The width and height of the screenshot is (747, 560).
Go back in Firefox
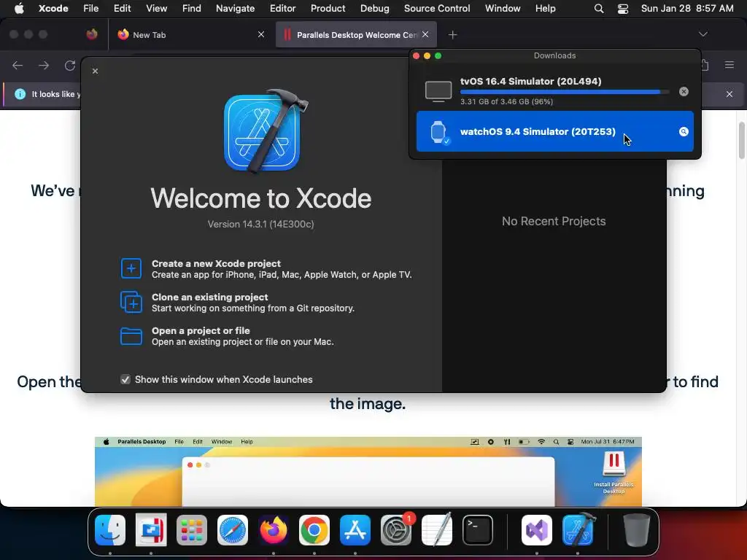point(18,65)
